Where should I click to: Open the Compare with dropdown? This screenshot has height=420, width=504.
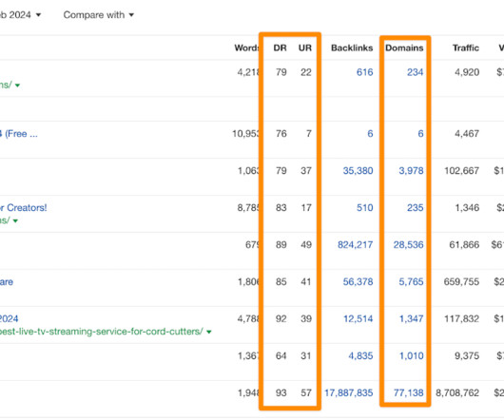click(98, 15)
